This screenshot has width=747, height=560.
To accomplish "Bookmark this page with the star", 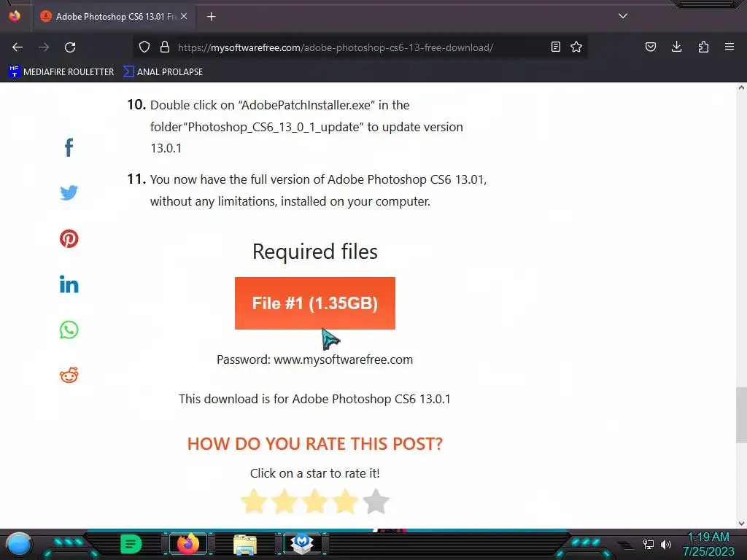I will pyautogui.click(x=576, y=47).
